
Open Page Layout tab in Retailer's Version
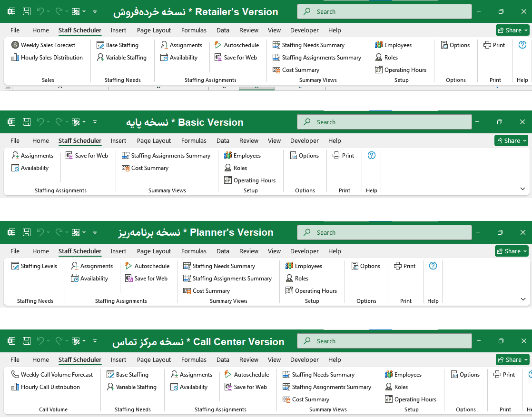click(x=154, y=30)
